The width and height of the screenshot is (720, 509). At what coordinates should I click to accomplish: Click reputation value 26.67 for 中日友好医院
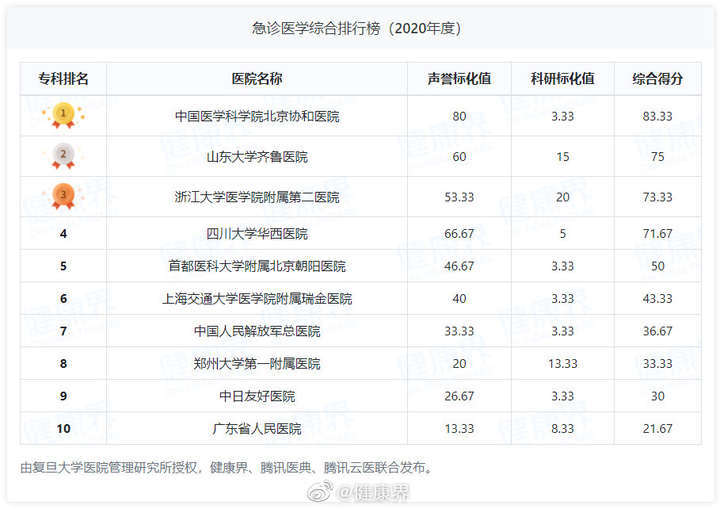pos(459,396)
